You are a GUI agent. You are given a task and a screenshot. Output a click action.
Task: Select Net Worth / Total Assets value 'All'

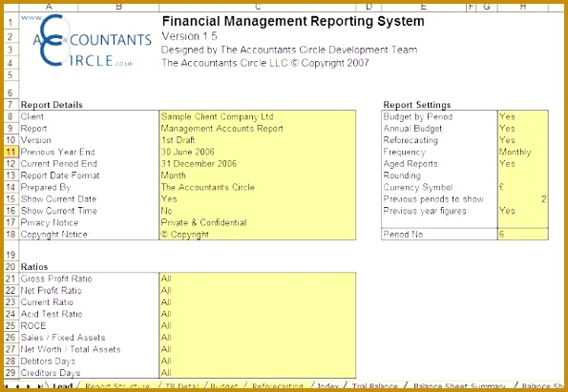click(258, 349)
